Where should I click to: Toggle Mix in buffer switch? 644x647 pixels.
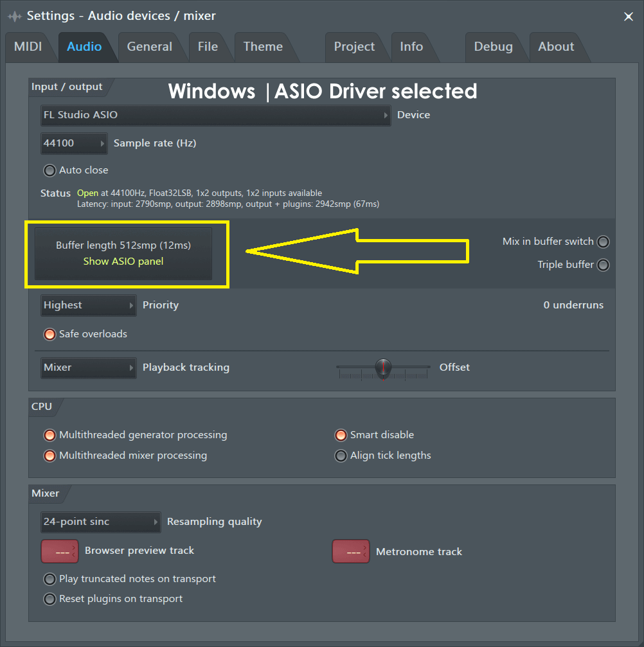pyautogui.click(x=602, y=242)
